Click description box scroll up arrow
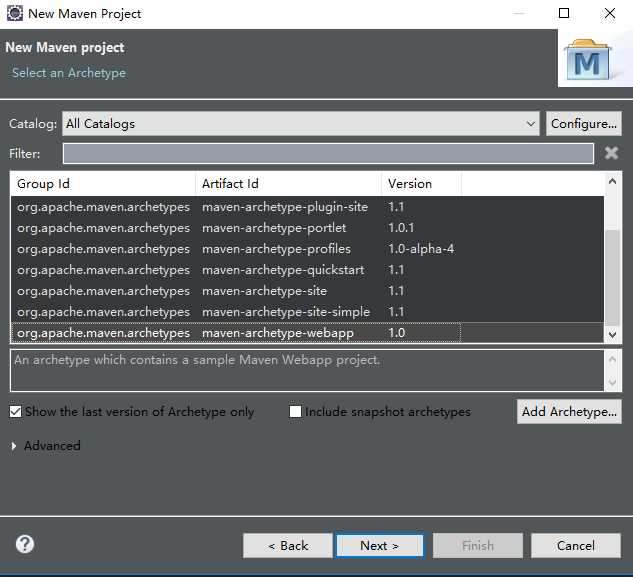This screenshot has width=633, height=577. click(612, 359)
